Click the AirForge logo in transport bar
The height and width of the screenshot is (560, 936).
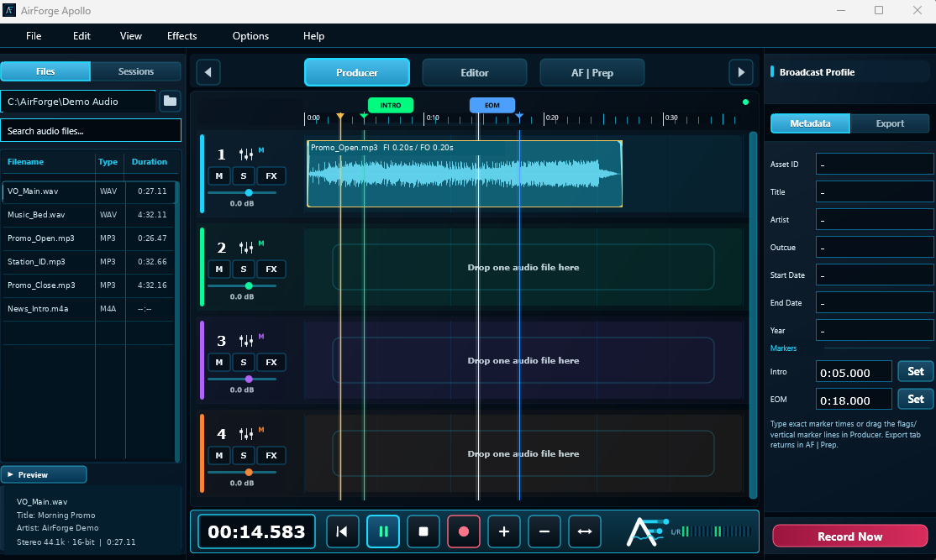646,531
